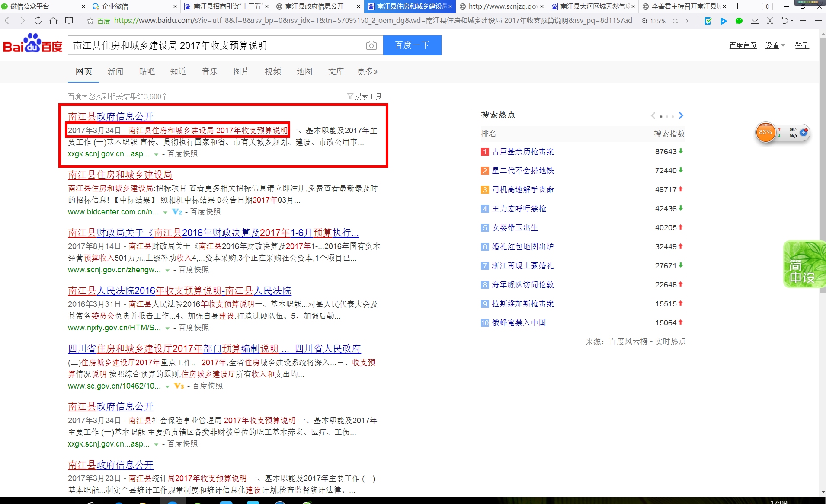Open the zoom 135% control
This screenshot has width=826, height=504.
[x=653, y=21]
